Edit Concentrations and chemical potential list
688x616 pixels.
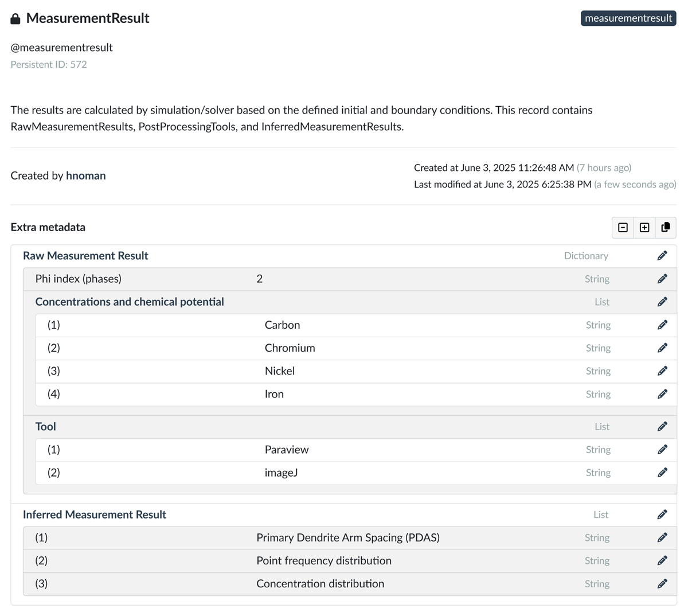click(x=662, y=302)
